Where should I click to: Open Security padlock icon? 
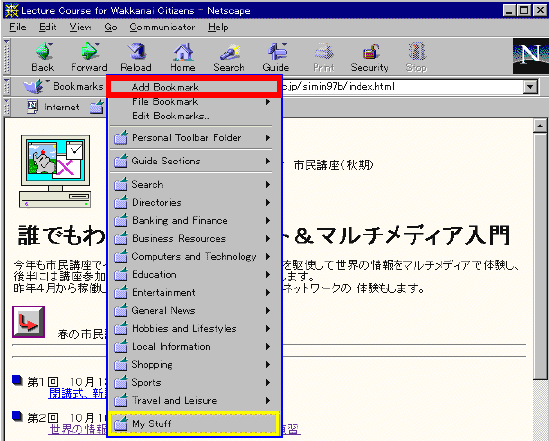[x=370, y=57]
